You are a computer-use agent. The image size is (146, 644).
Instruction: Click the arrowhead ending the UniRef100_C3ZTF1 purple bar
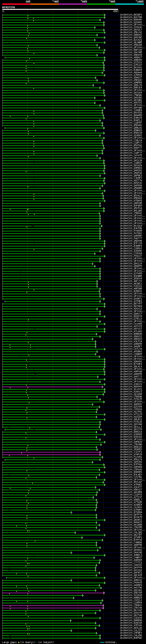[100, 452]
